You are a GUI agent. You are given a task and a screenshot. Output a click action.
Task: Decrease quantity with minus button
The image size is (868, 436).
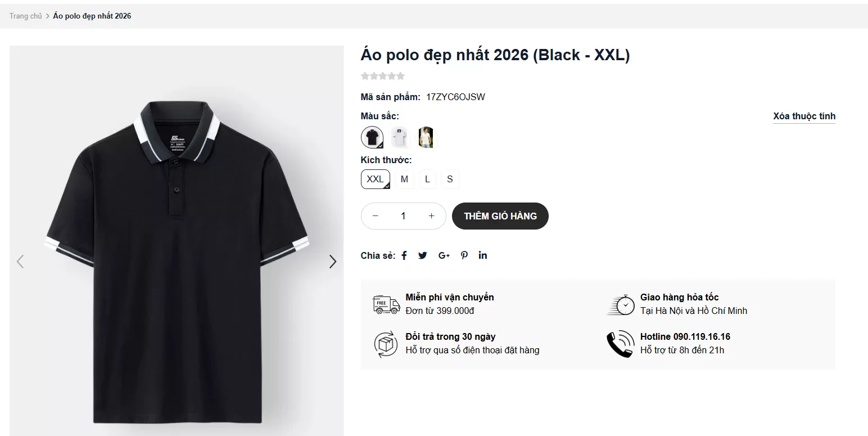pos(376,216)
